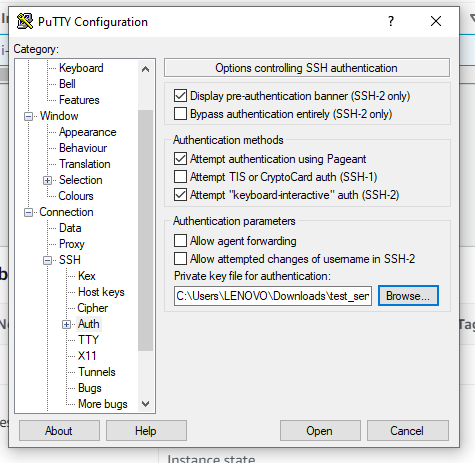Select Features in category tree
Image resolution: width=475 pixels, height=463 pixels.
(x=79, y=100)
